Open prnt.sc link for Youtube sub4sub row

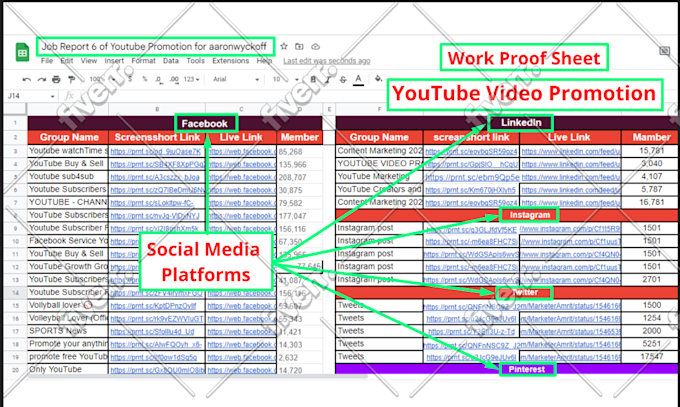pyautogui.click(x=155, y=177)
